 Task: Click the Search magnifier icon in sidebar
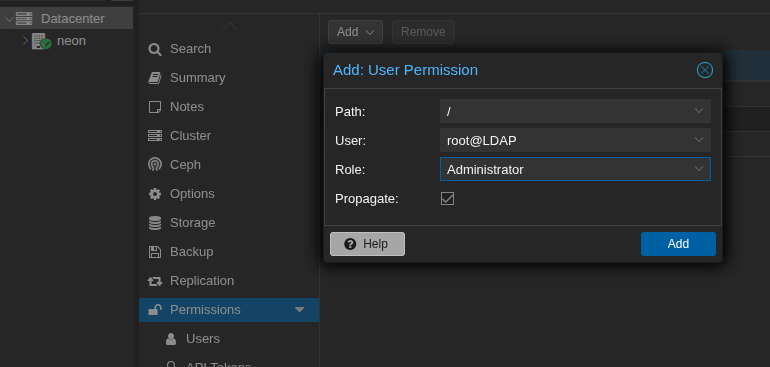[x=155, y=49]
